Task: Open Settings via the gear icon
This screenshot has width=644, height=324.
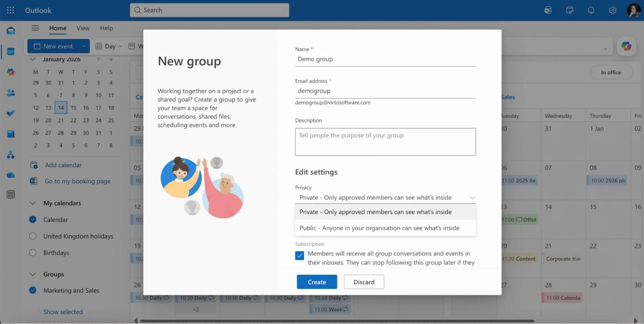Action: [612, 10]
